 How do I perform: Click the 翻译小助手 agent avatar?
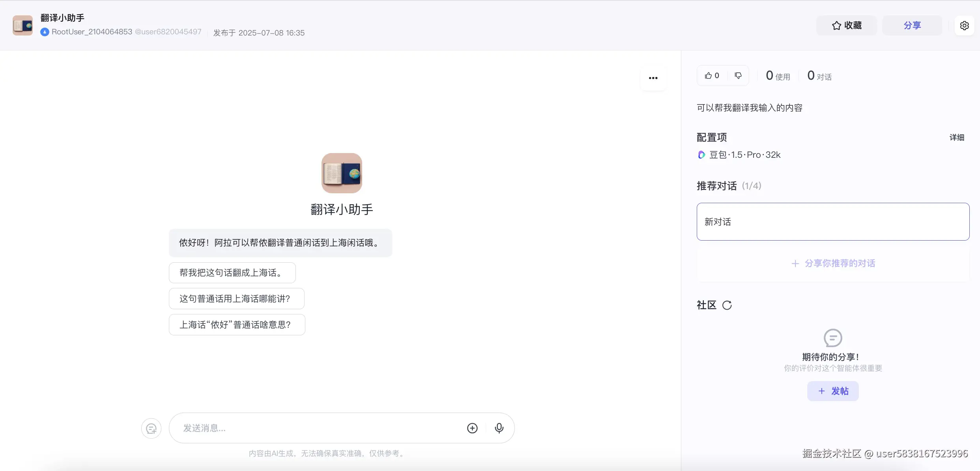click(342, 173)
